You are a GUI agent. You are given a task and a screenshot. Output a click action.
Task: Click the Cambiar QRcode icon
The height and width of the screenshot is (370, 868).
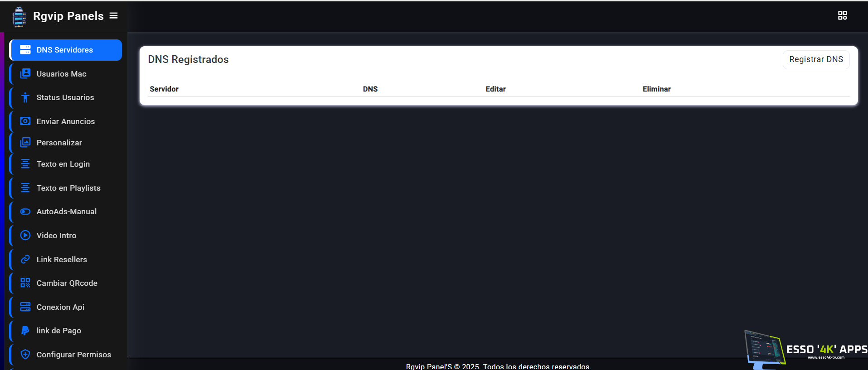tap(25, 283)
